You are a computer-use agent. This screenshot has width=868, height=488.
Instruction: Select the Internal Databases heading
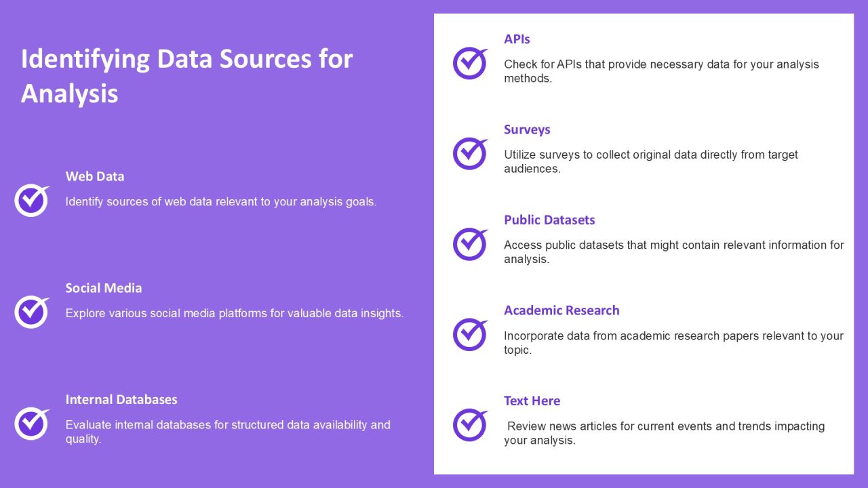click(x=121, y=400)
